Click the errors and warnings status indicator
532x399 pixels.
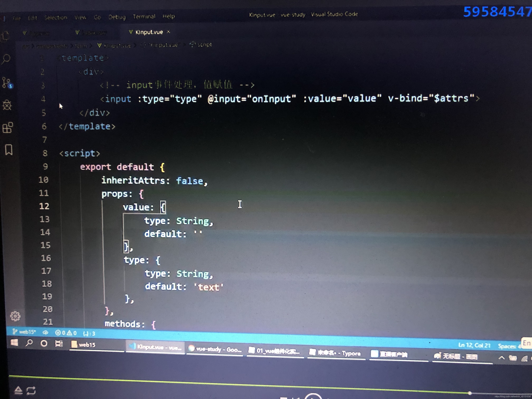(66, 333)
